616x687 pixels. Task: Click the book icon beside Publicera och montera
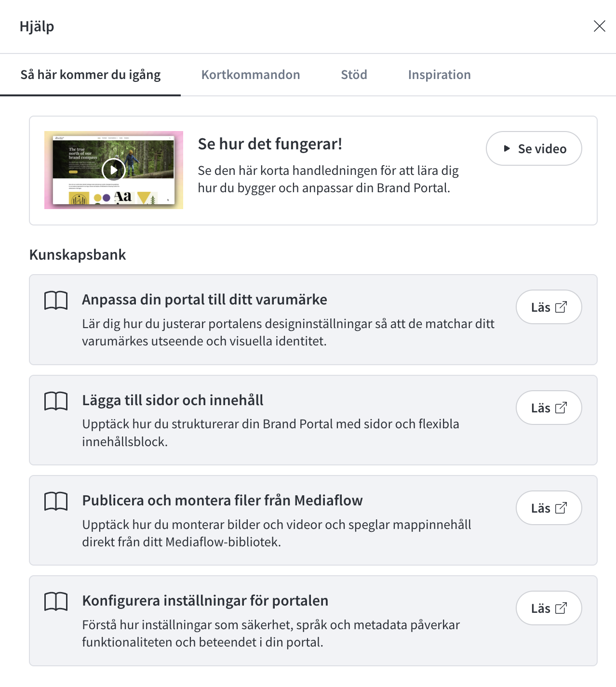click(56, 502)
